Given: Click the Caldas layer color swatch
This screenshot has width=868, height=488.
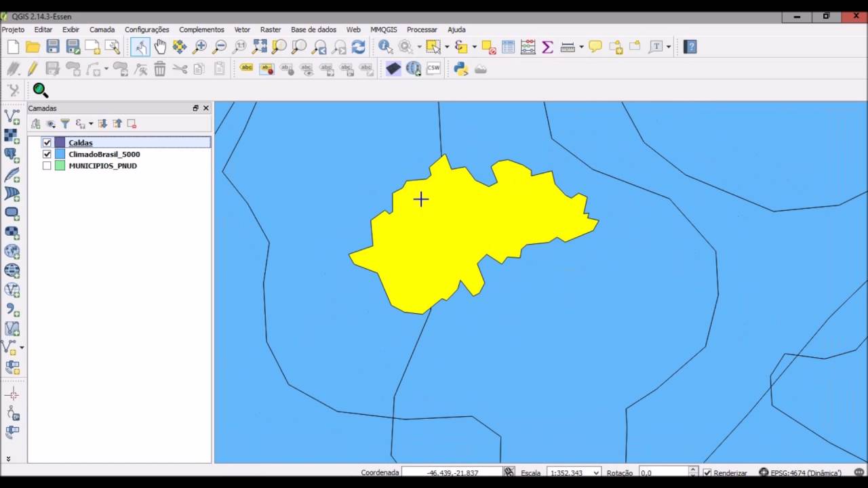Looking at the screenshot, I should tap(60, 142).
